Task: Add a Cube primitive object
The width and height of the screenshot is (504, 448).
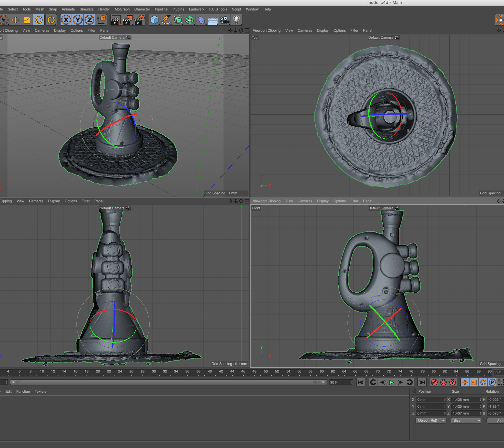Action: point(154,20)
